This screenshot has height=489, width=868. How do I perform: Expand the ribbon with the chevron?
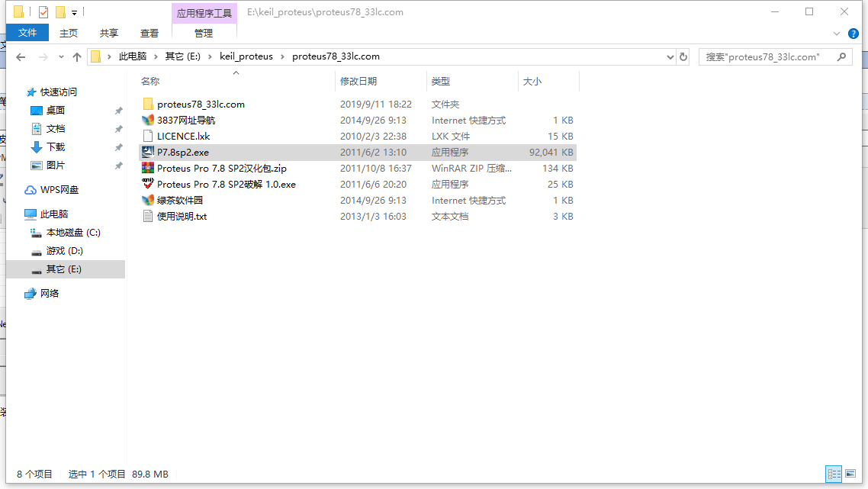(837, 34)
